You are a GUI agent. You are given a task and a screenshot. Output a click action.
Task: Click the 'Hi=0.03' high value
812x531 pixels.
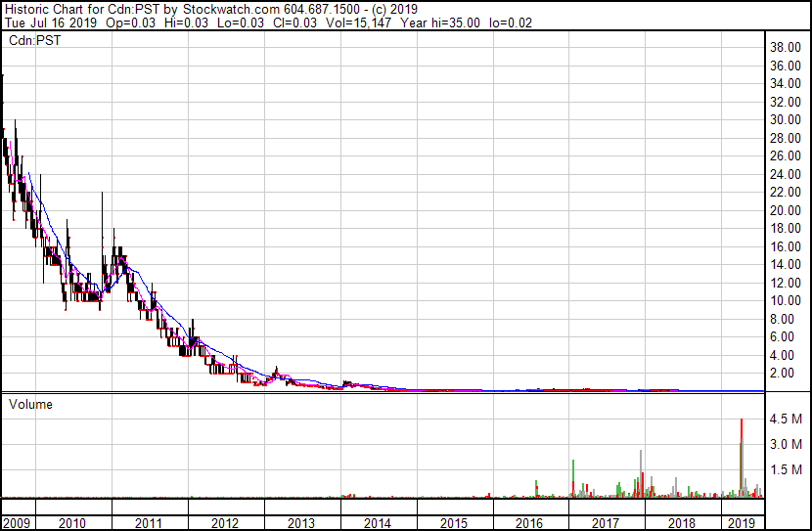(186, 22)
